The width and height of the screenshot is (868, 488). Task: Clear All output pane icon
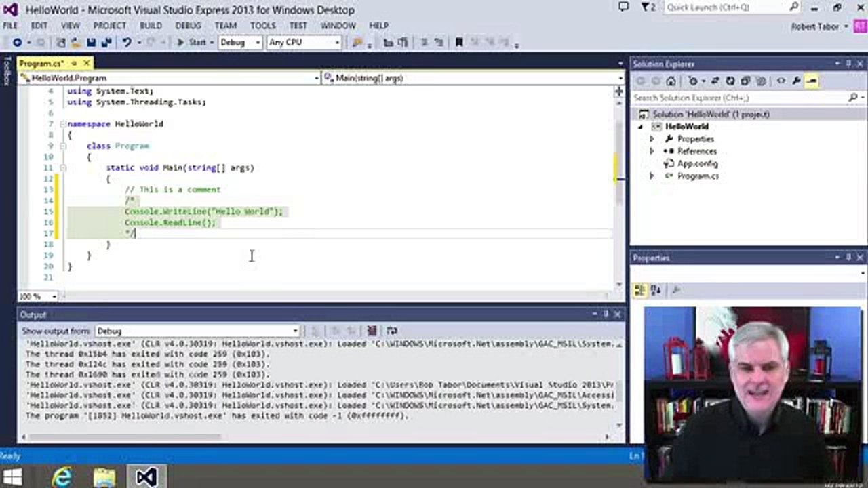tap(372, 331)
